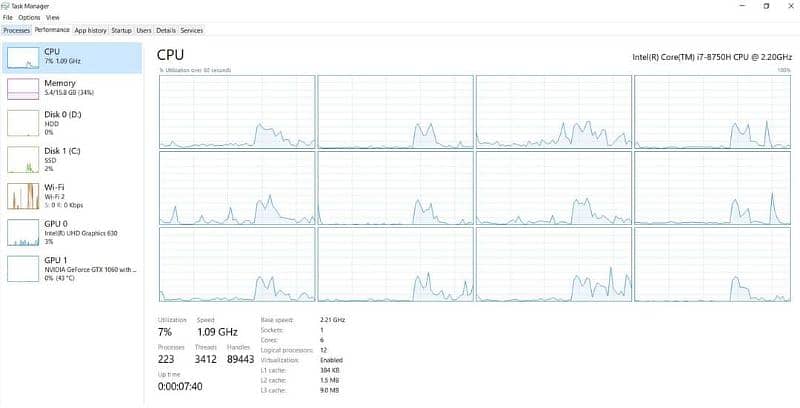Click the first logical processor graph
The height and width of the screenshot is (408, 800).
(x=236, y=111)
